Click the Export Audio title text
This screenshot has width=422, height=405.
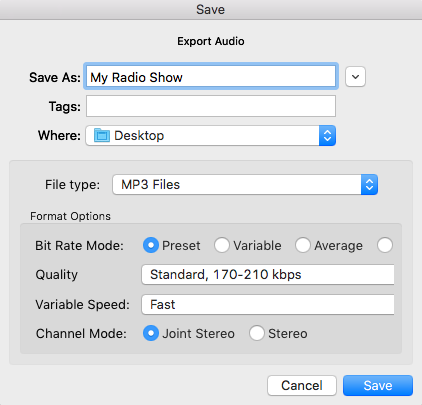tap(211, 41)
